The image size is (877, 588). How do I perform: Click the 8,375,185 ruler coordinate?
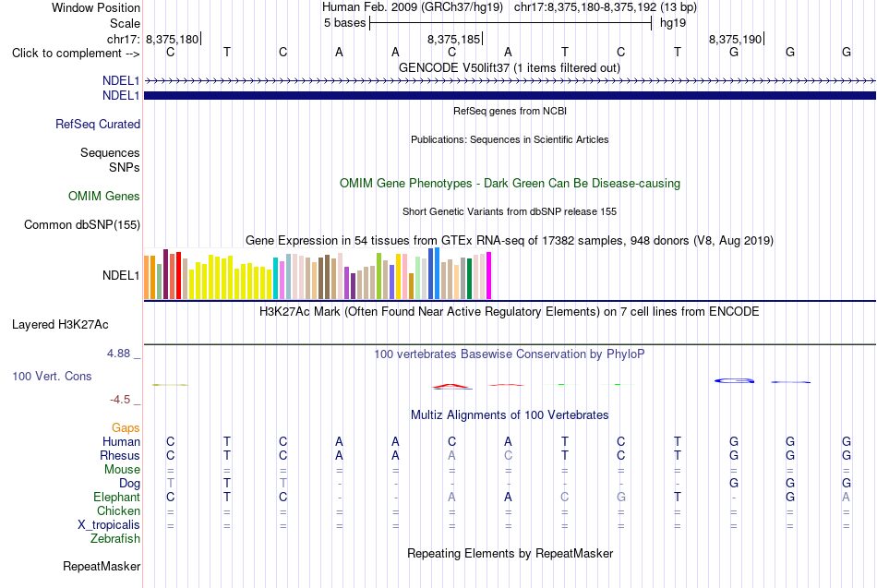point(453,39)
